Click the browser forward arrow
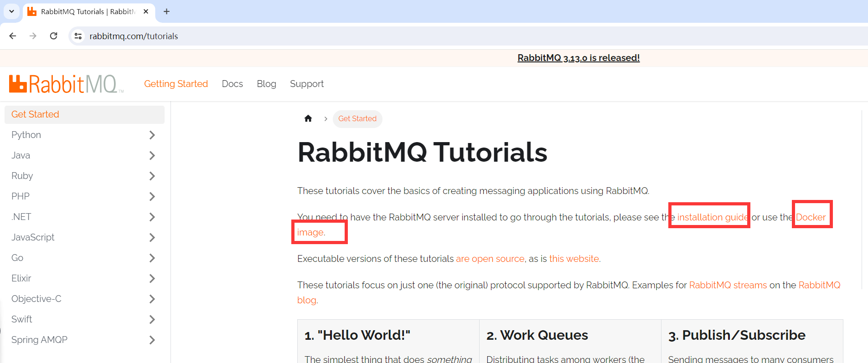Viewport: 868px width, 363px height. click(x=33, y=36)
